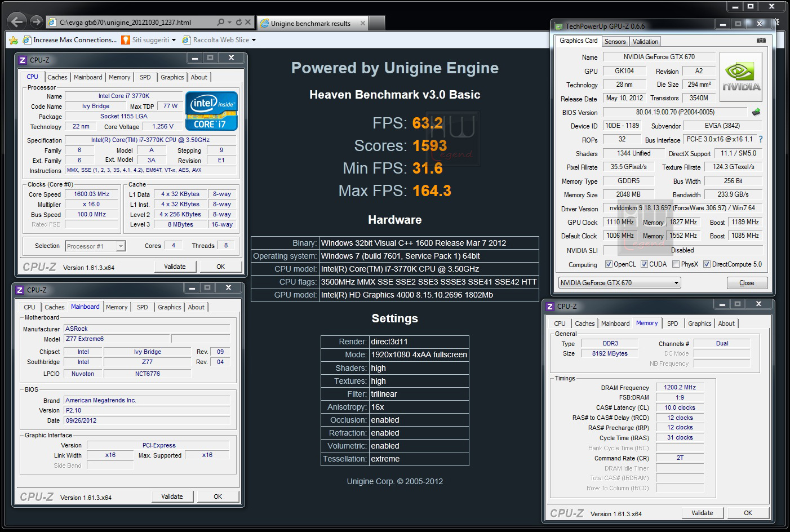The width and height of the screenshot is (790, 532).
Task: Save the BIOS with the green chip icon
Action: 756,112
